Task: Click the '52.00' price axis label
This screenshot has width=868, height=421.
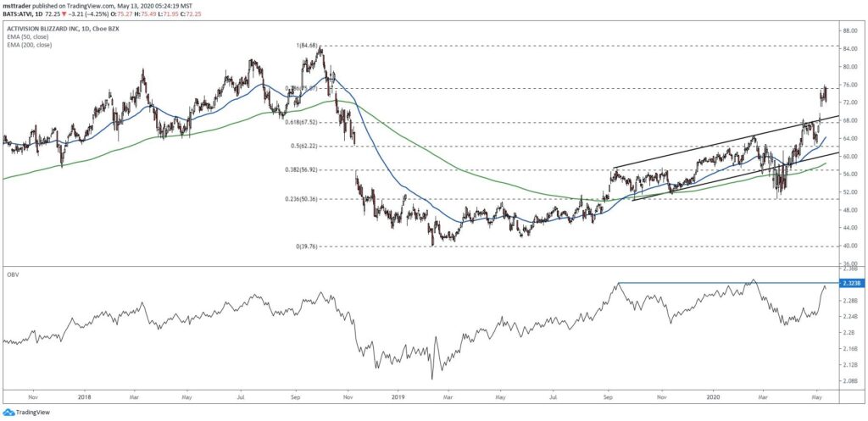Action: click(x=849, y=192)
